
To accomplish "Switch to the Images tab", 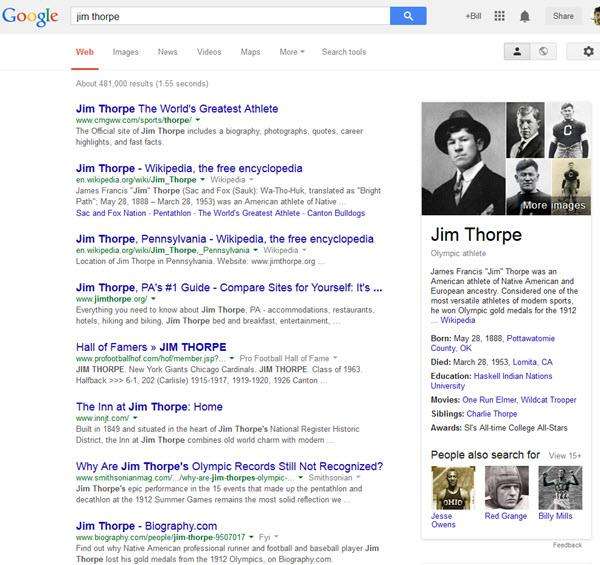I will tap(126, 52).
